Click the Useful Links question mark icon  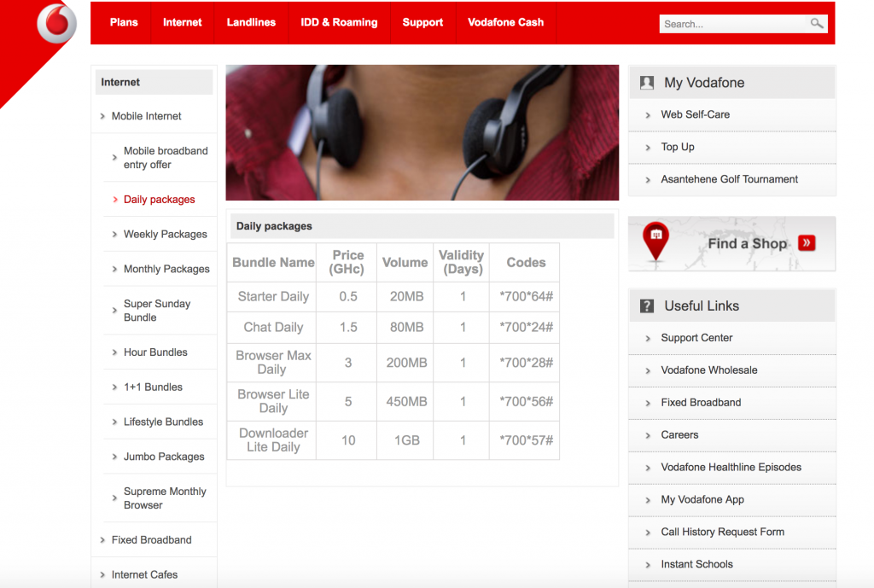(647, 306)
